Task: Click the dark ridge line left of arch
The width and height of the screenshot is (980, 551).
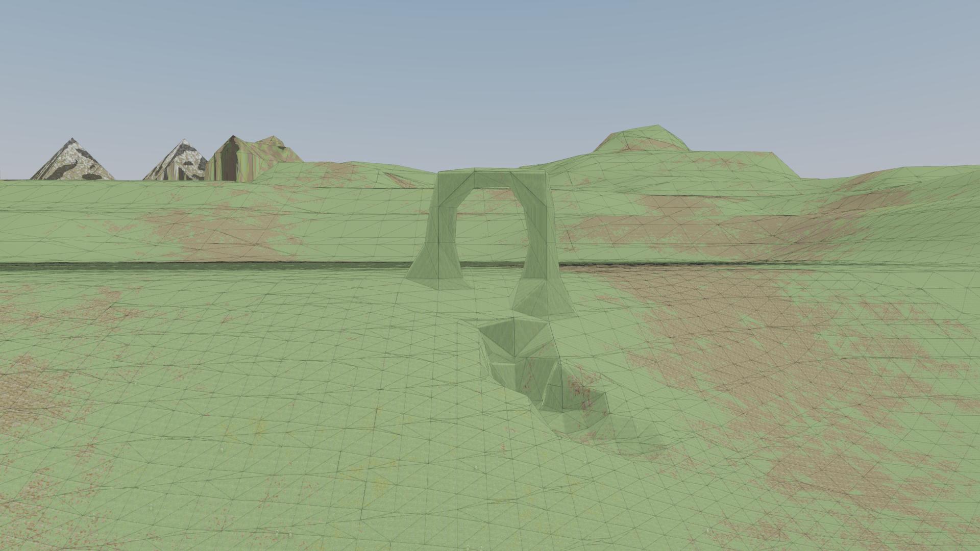Action: click(204, 263)
